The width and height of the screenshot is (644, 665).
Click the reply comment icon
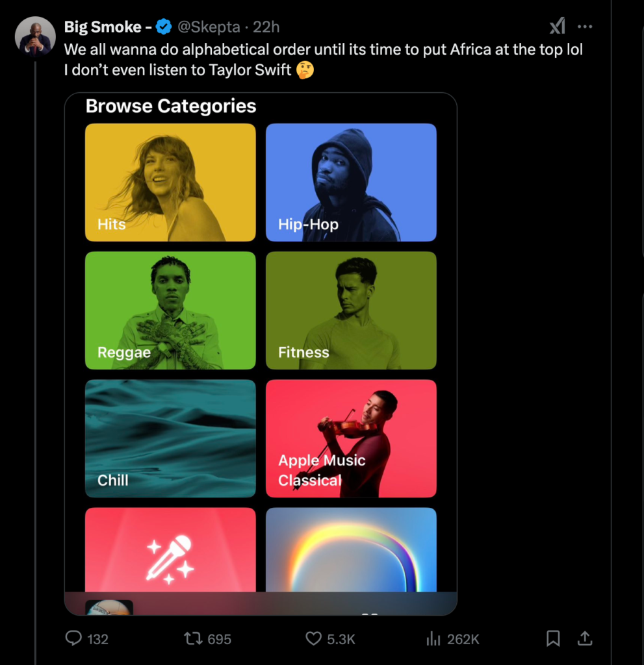(x=73, y=639)
